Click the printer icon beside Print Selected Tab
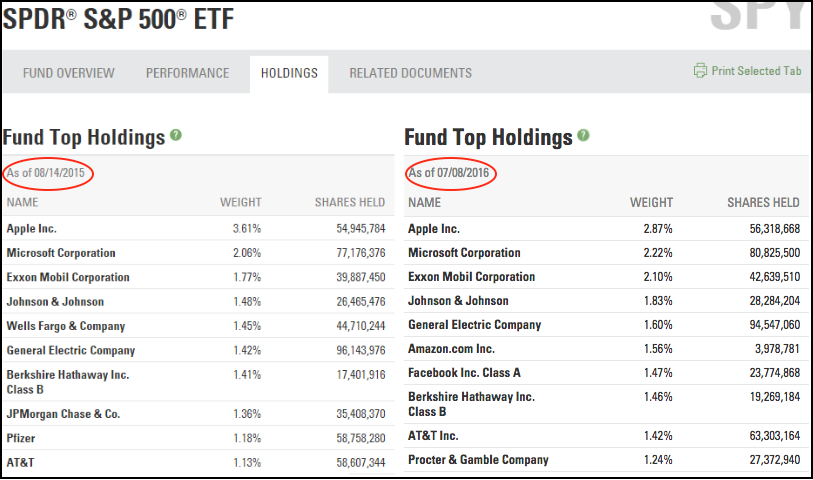Image resolution: width=813 pixels, height=480 pixels. (x=700, y=72)
